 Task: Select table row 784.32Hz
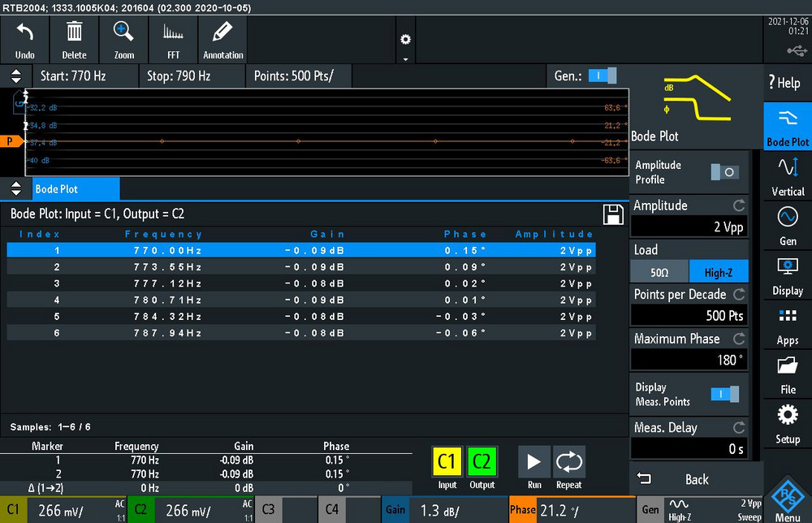(301, 317)
